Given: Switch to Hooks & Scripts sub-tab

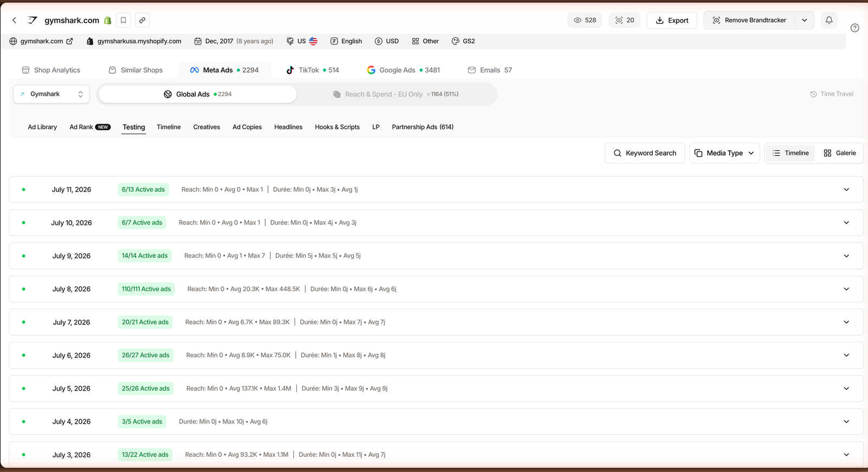Looking at the screenshot, I should (337, 127).
